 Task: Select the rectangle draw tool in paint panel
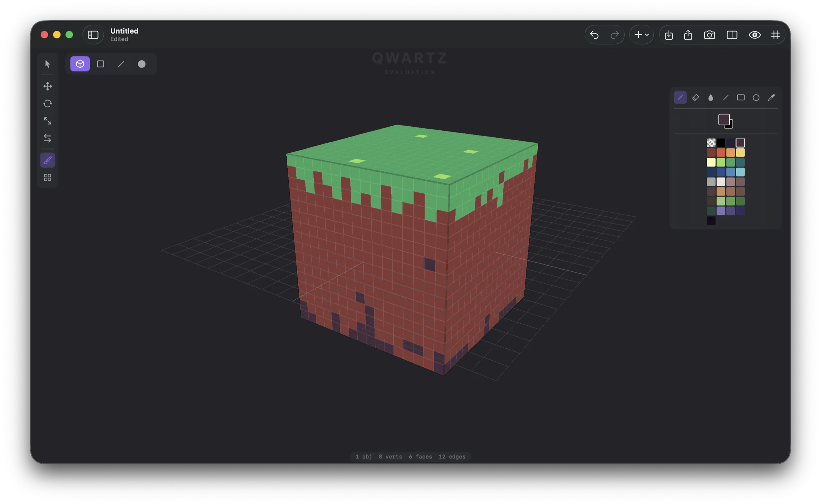tap(741, 98)
